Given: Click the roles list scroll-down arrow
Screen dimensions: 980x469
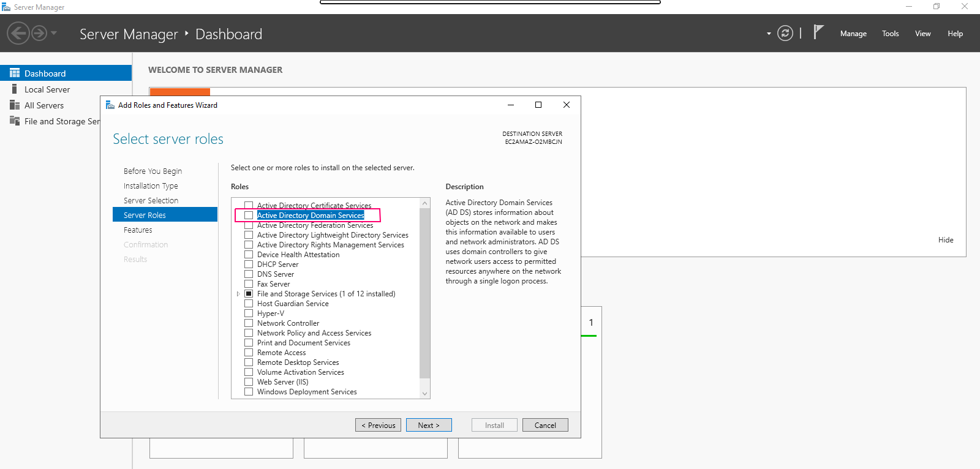Looking at the screenshot, I should coord(425,394).
